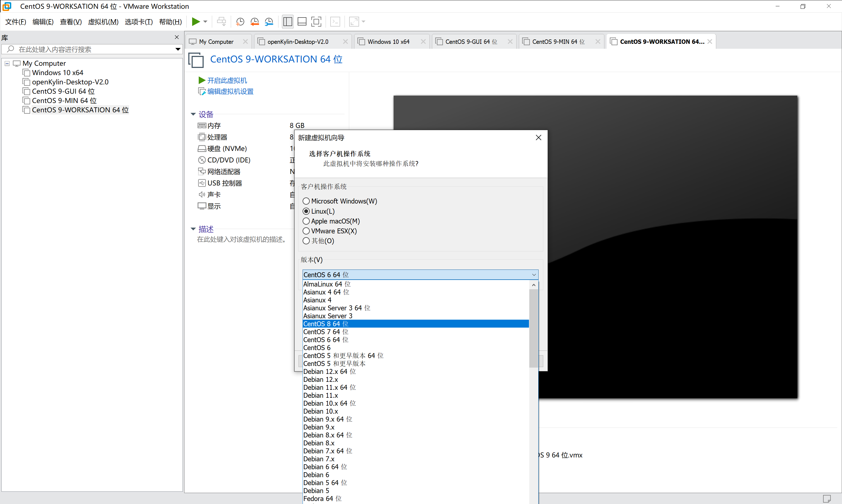
Task: Click the console view toolbar icon
Action: (335, 22)
